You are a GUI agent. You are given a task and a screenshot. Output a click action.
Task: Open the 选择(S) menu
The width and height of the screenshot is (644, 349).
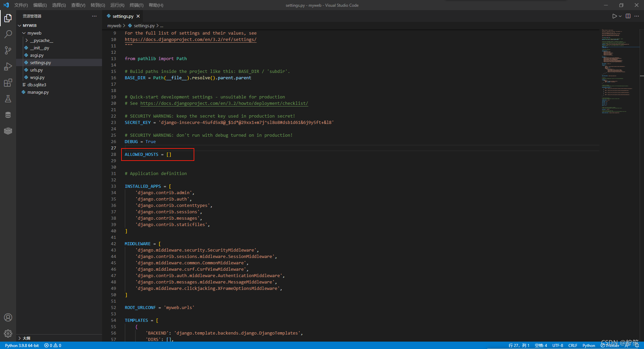[59, 5]
